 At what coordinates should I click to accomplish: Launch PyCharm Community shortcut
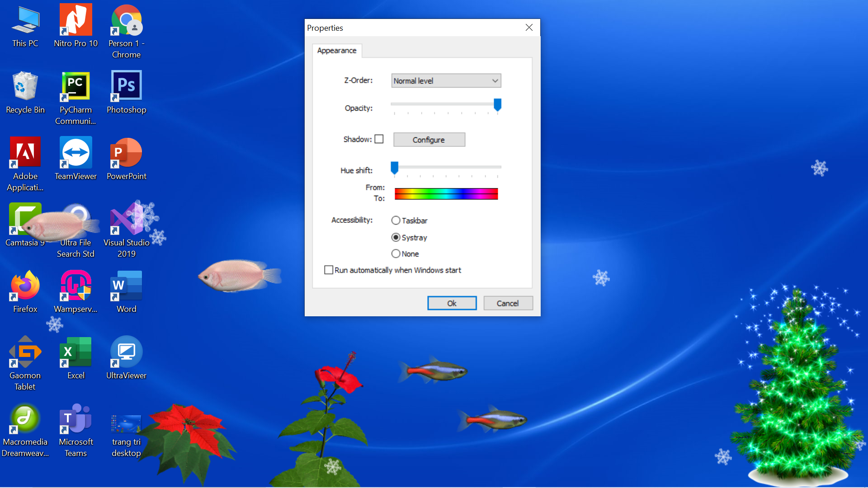75,98
